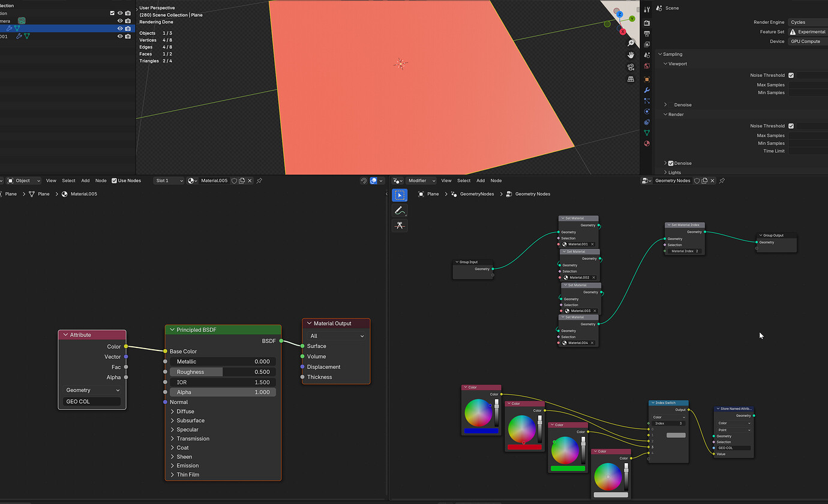Hide the highlighted outliner object in viewport

pyautogui.click(x=120, y=28)
